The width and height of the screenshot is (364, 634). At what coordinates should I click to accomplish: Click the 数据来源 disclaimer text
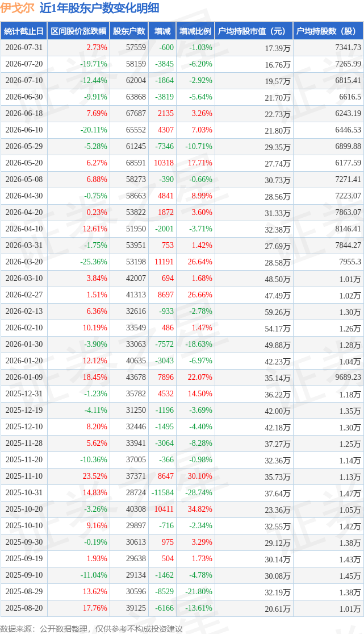point(91,629)
